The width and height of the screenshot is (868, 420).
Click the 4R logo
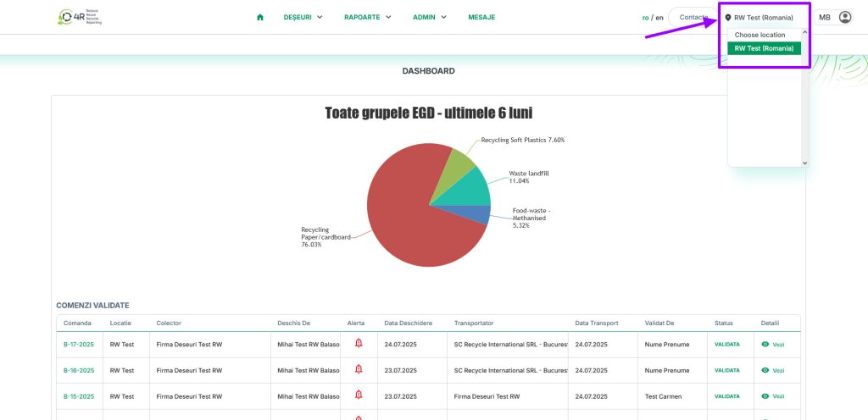[x=81, y=17]
